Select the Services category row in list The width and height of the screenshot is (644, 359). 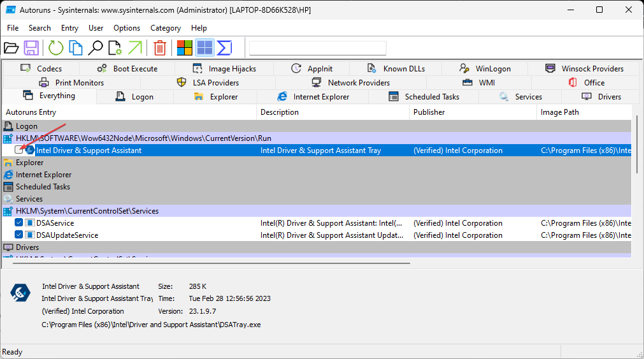click(x=317, y=198)
